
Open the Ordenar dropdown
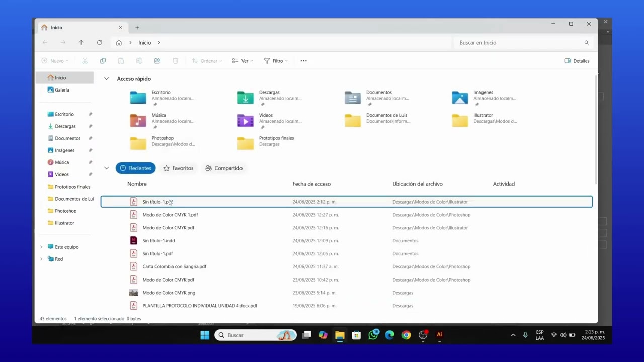point(208,61)
